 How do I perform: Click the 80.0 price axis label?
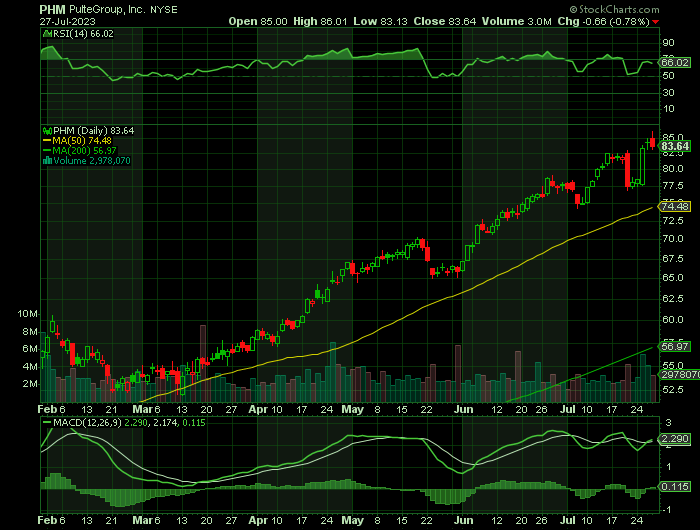[x=673, y=169]
